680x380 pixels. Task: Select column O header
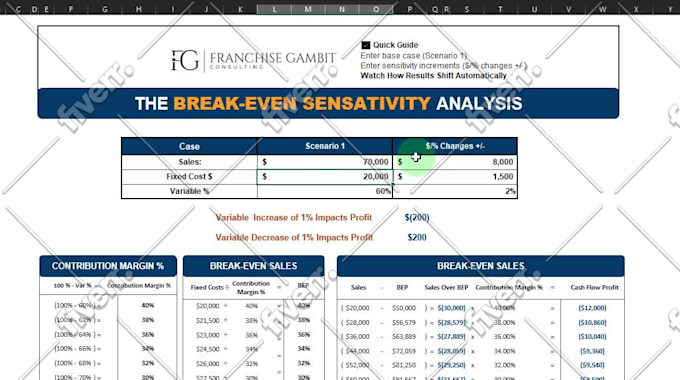coord(376,9)
